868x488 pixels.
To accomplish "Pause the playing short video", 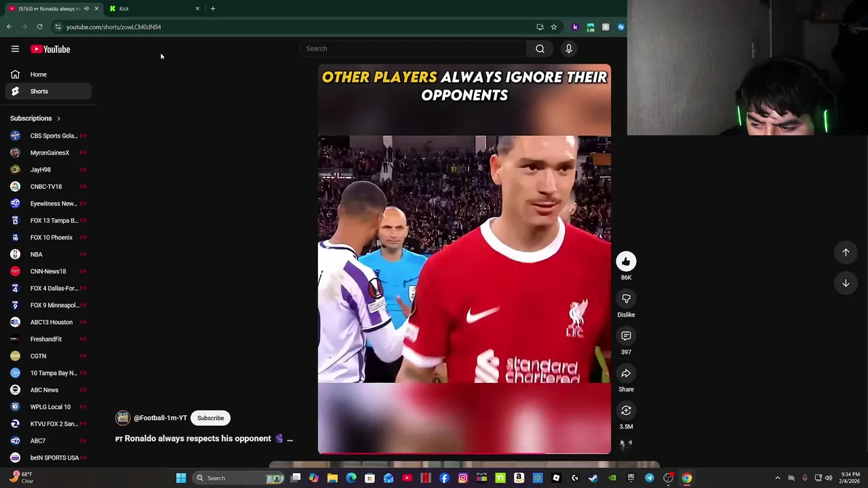I will click(465, 259).
